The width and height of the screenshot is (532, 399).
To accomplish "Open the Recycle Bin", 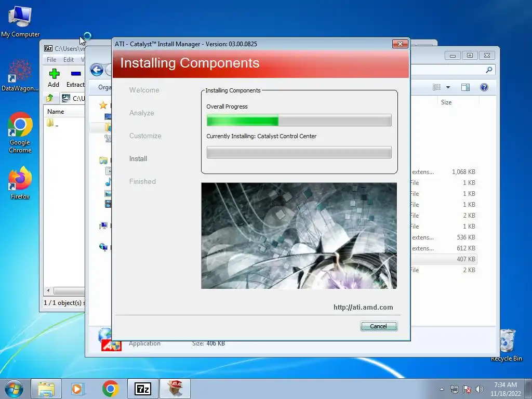I will (x=507, y=345).
